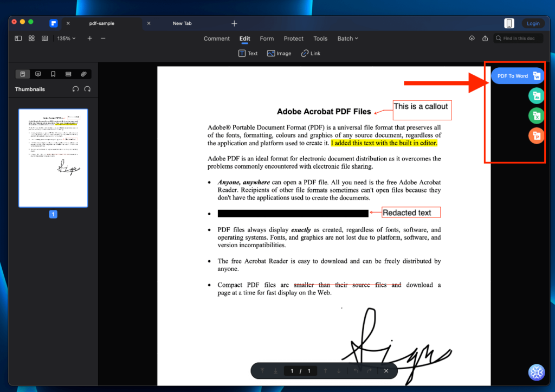
Task: Select the Image editing tool
Action: coord(279,54)
